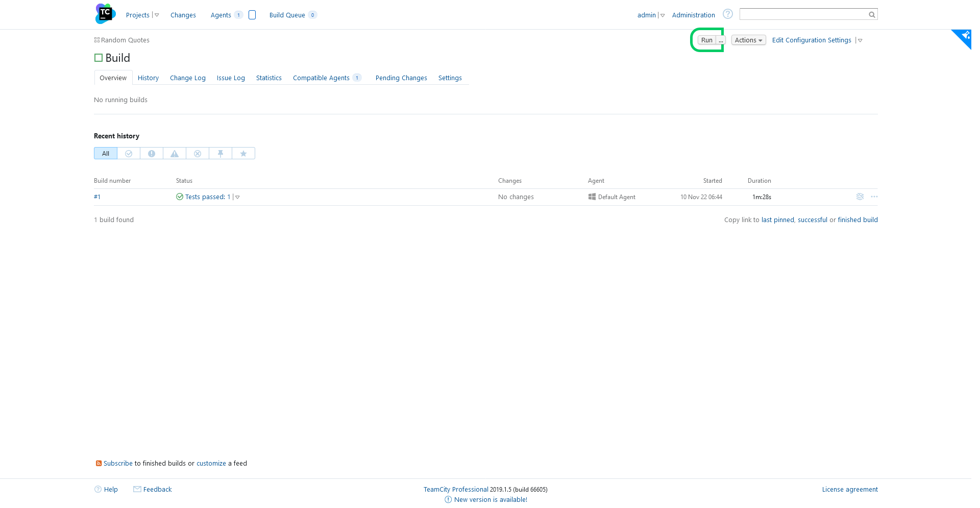Open the Administration link
The width and height of the screenshot is (980, 508).
(x=693, y=15)
